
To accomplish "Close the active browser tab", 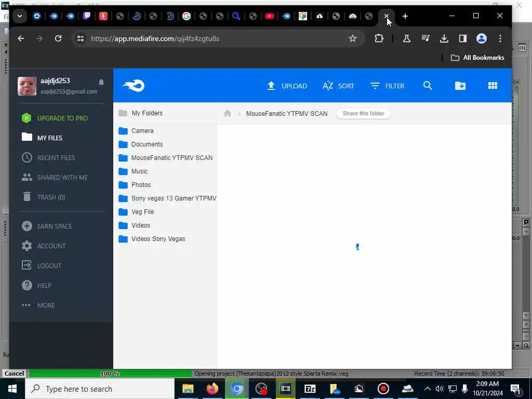I will [386, 16].
